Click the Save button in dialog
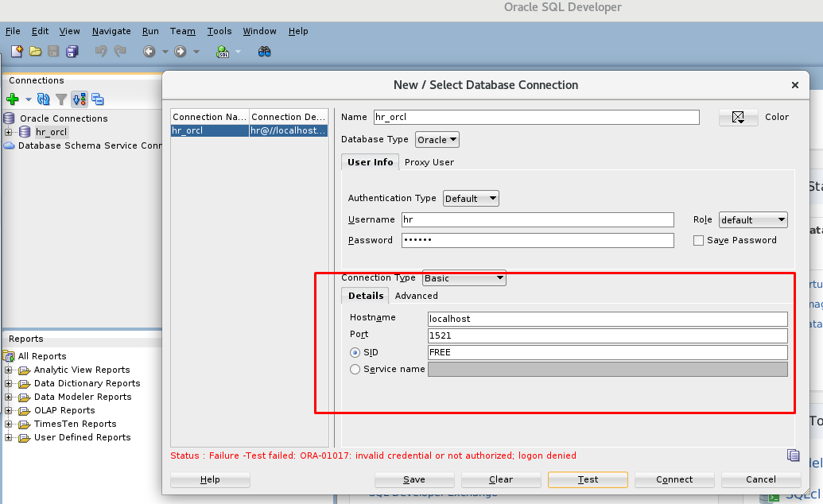The height and width of the screenshot is (504, 823). [414, 479]
